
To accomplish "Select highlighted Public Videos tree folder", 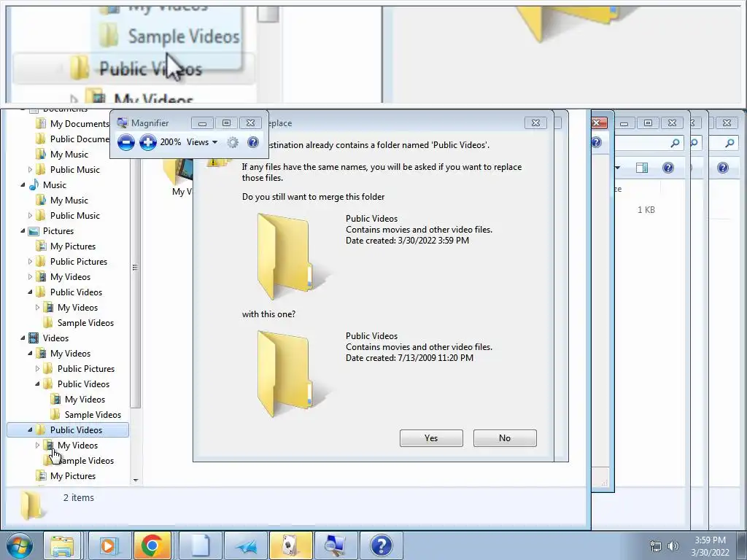I will [68, 430].
